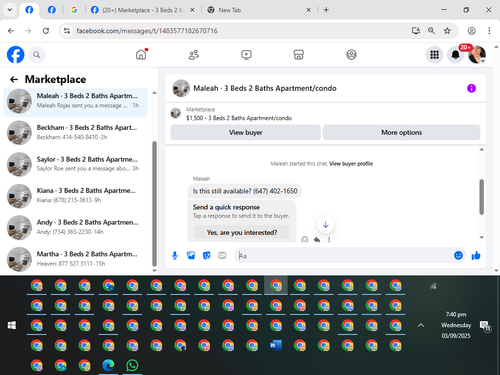Viewport: 500px width, 375px height.
Task: Click the back arrow next to Marketplace
Action: click(x=14, y=79)
